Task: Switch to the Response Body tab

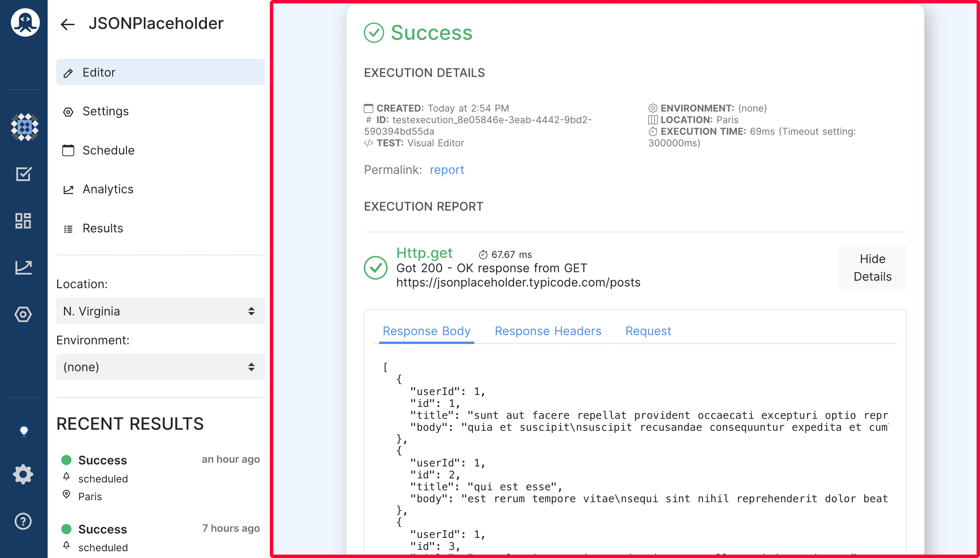Action: [x=427, y=331]
